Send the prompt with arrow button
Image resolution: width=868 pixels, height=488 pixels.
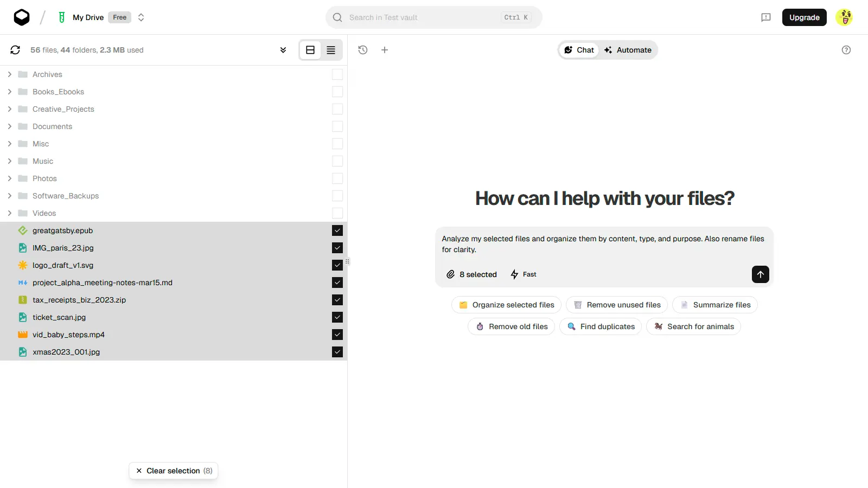761,274
